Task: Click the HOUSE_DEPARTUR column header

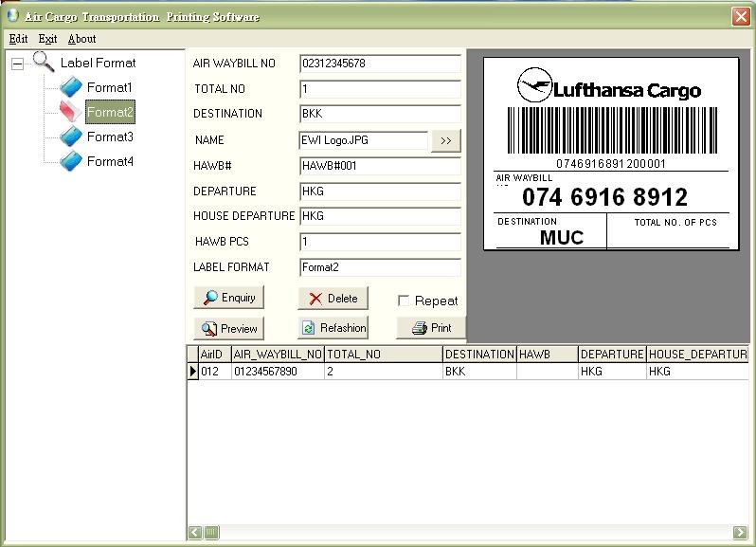Action: [697, 354]
